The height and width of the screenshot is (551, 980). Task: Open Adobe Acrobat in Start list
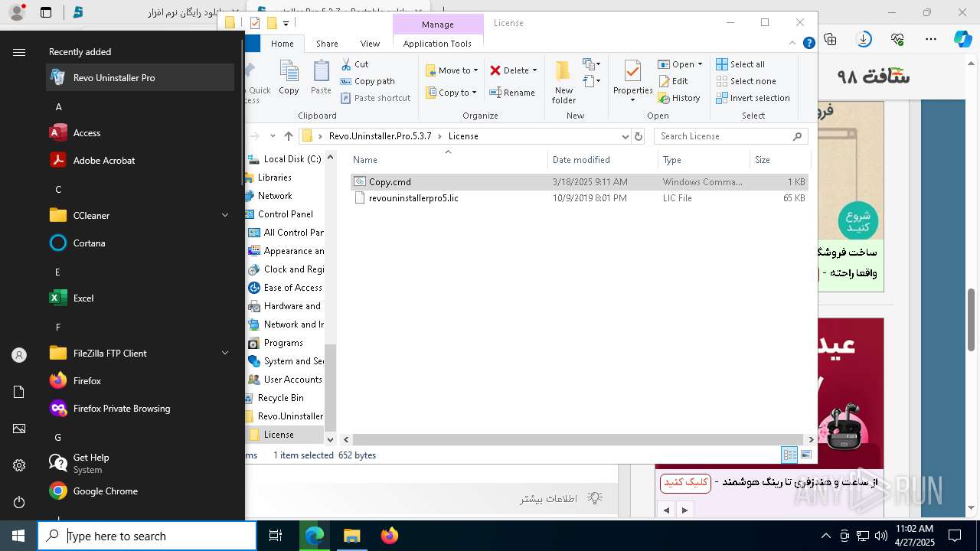point(140,160)
